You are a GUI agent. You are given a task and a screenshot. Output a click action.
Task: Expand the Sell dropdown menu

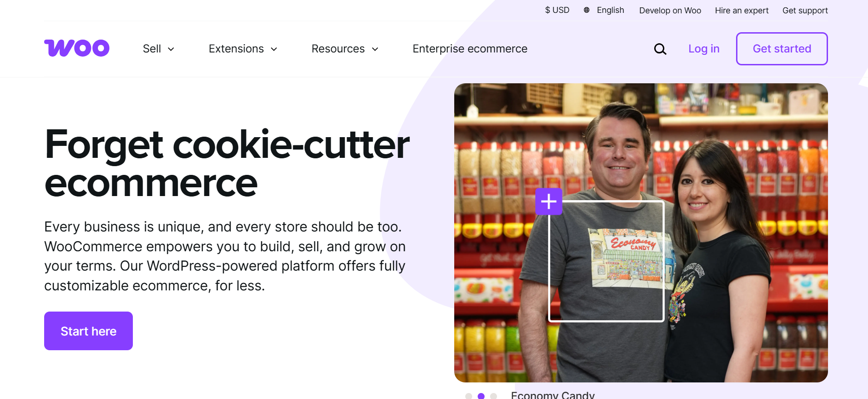pyautogui.click(x=159, y=49)
